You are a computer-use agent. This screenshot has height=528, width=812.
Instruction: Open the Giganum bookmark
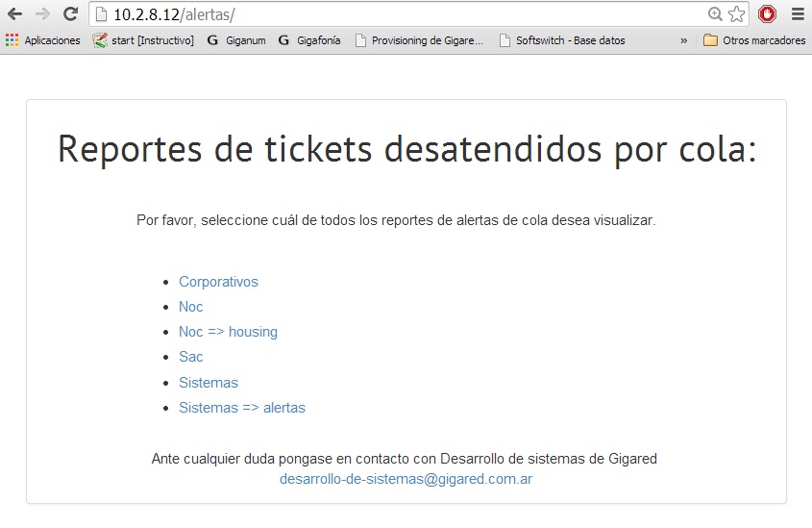coord(236,40)
